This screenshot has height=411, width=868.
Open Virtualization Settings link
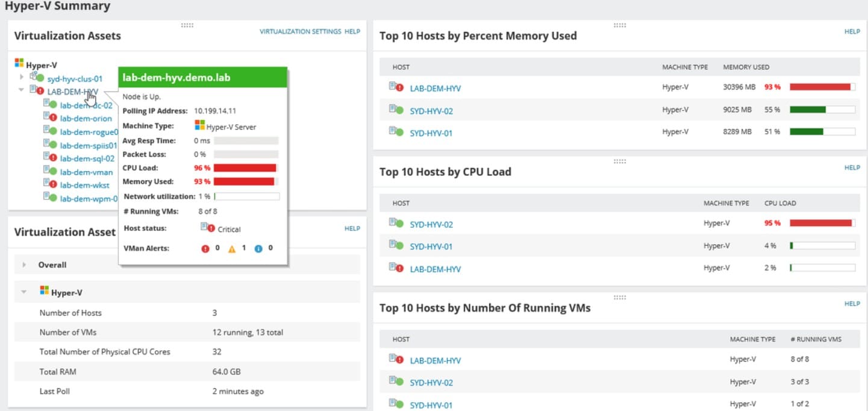(x=301, y=31)
